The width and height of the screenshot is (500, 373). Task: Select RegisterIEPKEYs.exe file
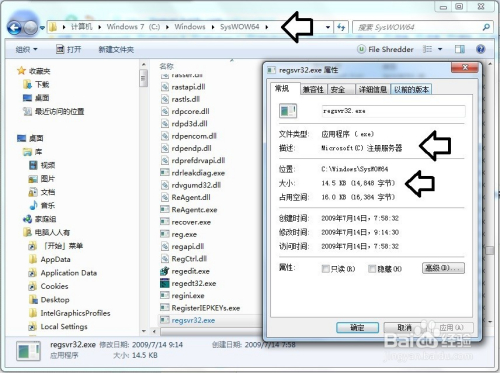200,308
